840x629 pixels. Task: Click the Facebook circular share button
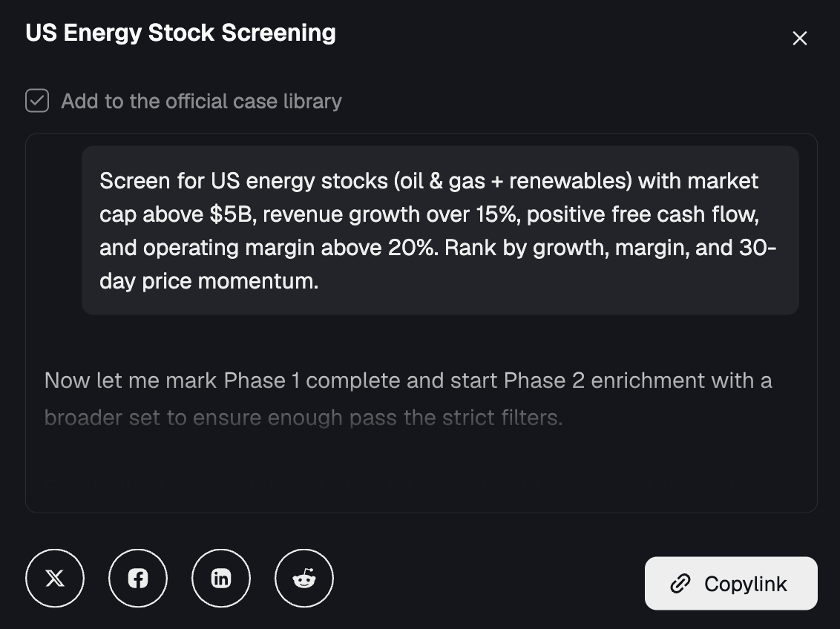138,578
